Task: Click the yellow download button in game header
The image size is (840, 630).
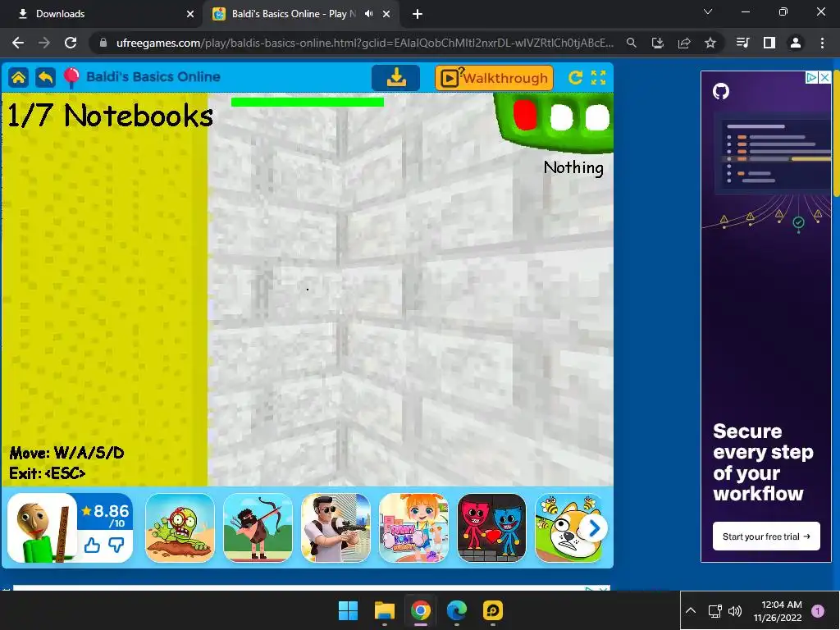Action: tap(396, 78)
